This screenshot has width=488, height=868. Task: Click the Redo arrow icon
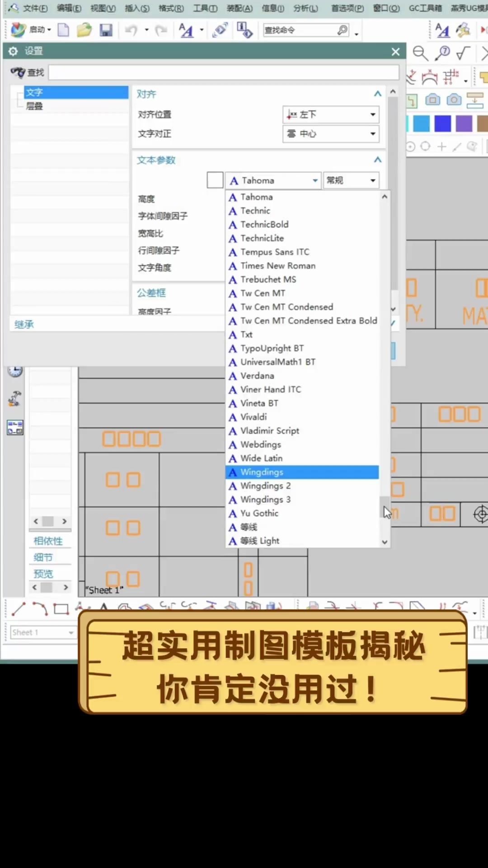coord(161,30)
